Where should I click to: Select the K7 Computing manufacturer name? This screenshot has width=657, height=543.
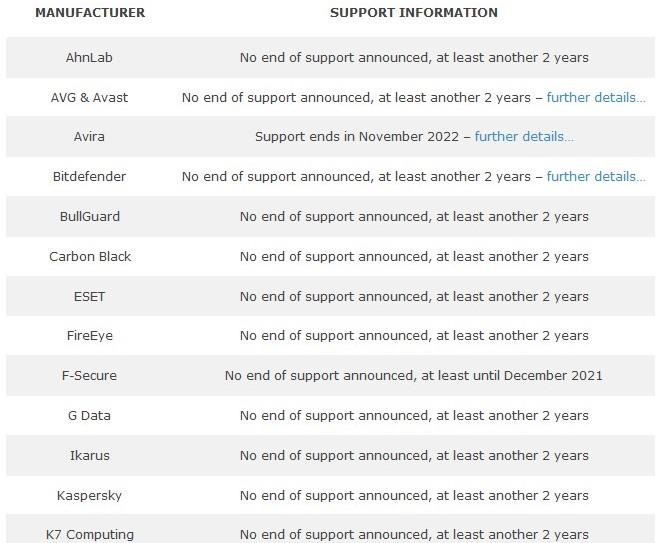click(90, 535)
